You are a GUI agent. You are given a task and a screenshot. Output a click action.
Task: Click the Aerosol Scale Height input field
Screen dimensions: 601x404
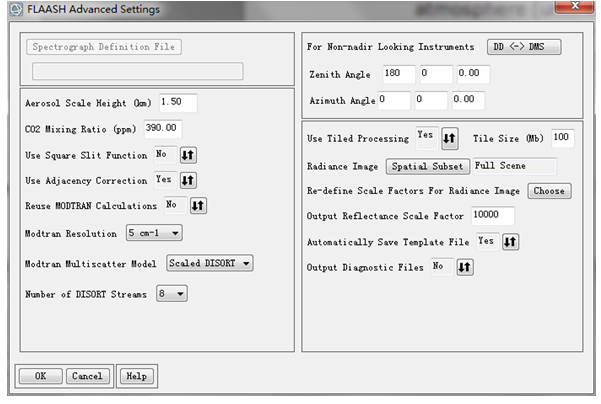point(178,103)
